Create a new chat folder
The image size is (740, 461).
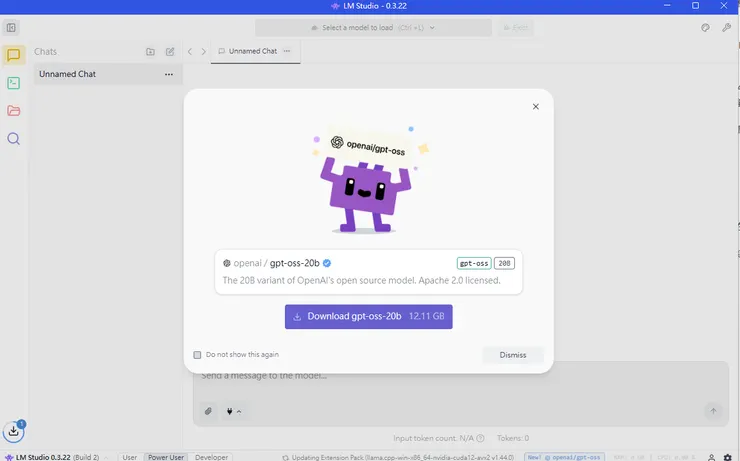coord(150,51)
